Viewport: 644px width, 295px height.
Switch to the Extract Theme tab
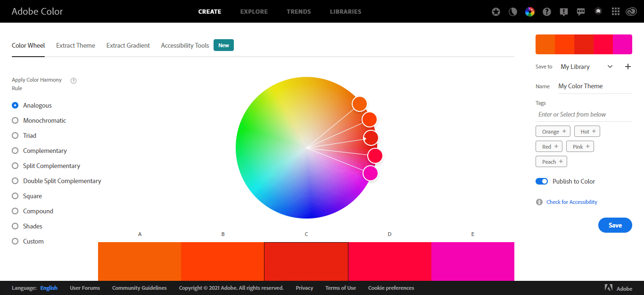[x=75, y=45]
